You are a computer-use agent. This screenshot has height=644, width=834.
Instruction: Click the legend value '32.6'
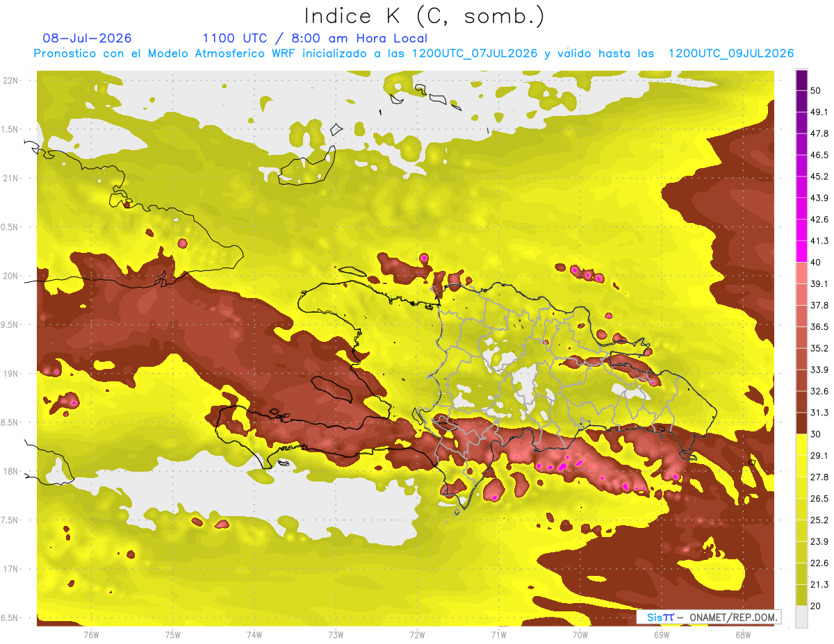819,391
